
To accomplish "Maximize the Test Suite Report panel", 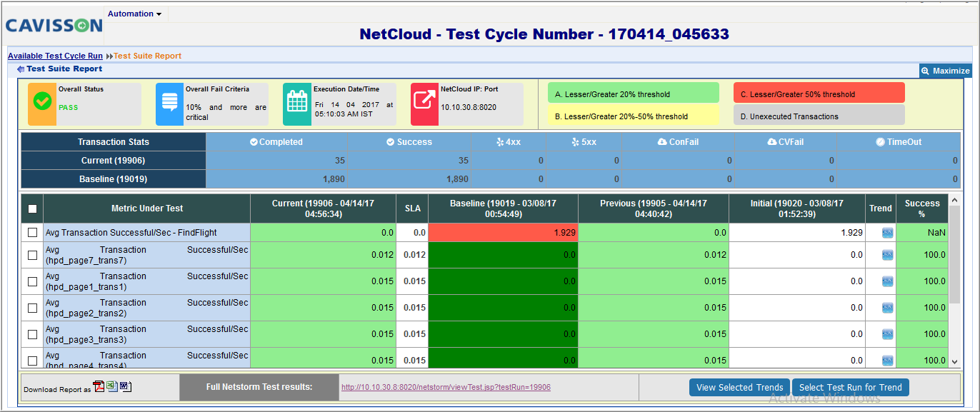I will 946,71.
